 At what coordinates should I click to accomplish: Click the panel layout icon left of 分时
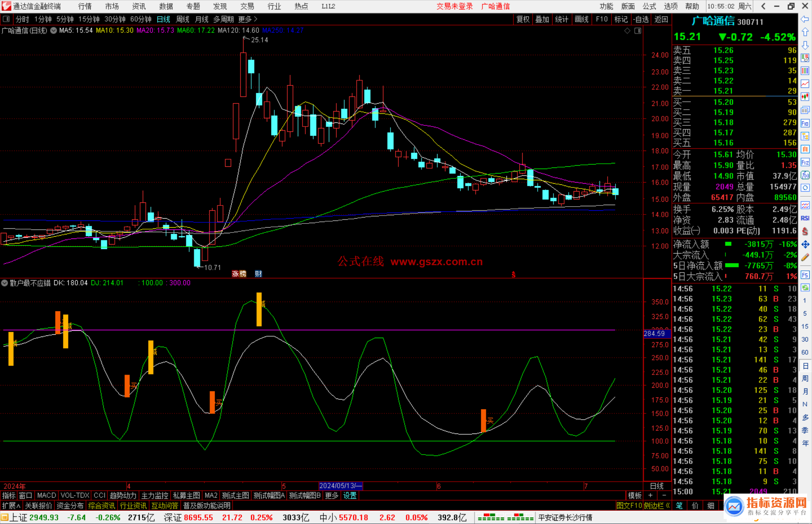pyautogui.click(x=6, y=19)
